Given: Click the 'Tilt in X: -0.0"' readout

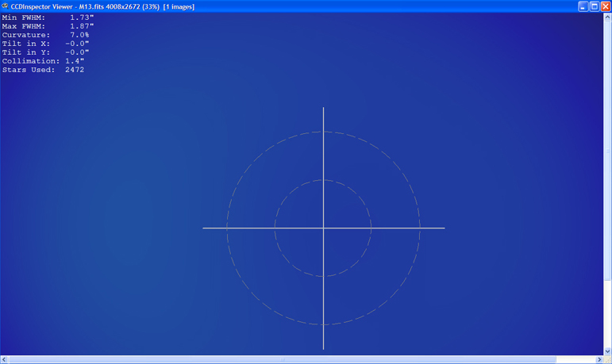Looking at the screenshot, I should (x=46, y=44).
